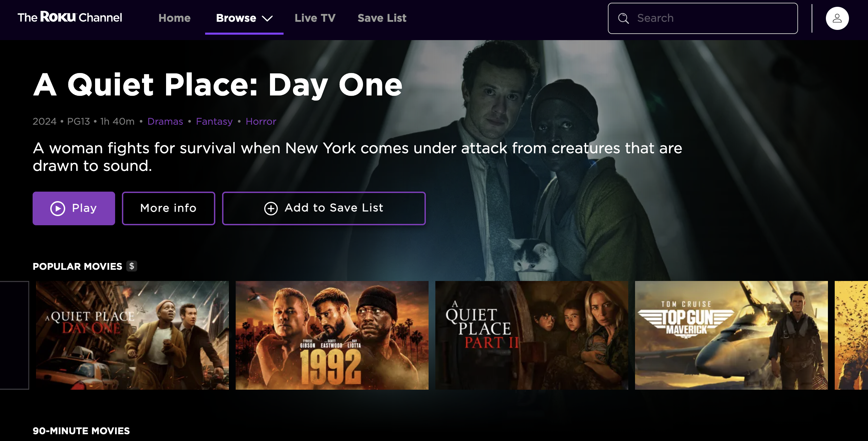Viewport: 868px width, 441px height.
Task: Click the 90-Minute Movies heading
Action: pos(81,431)
